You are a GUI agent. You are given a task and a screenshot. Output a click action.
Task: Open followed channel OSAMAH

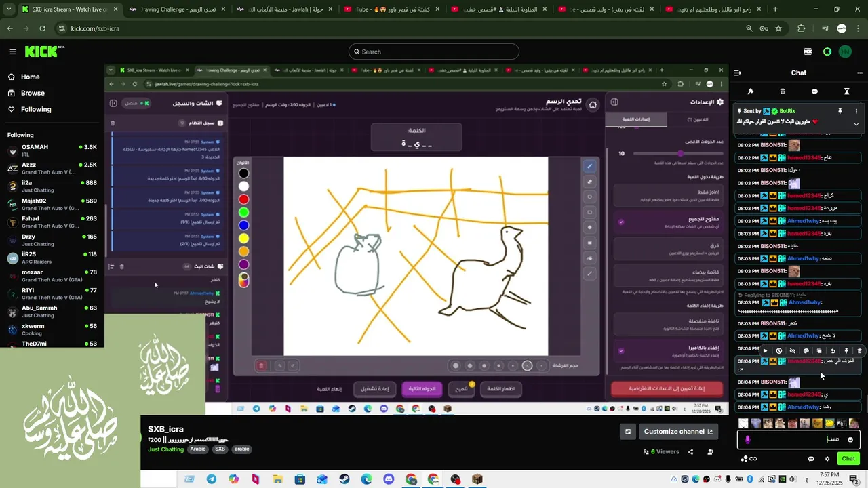[52, 150]
